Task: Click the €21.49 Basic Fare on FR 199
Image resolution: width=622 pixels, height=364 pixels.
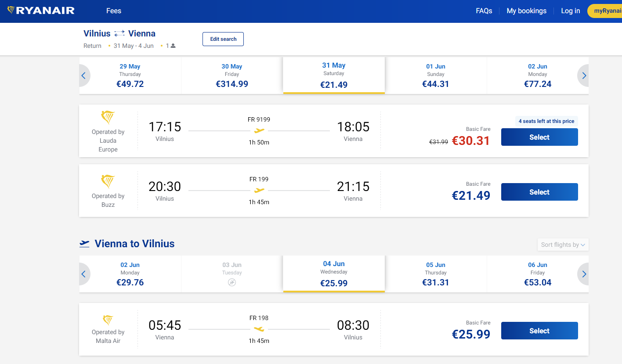Action: (x=471, y=195)
